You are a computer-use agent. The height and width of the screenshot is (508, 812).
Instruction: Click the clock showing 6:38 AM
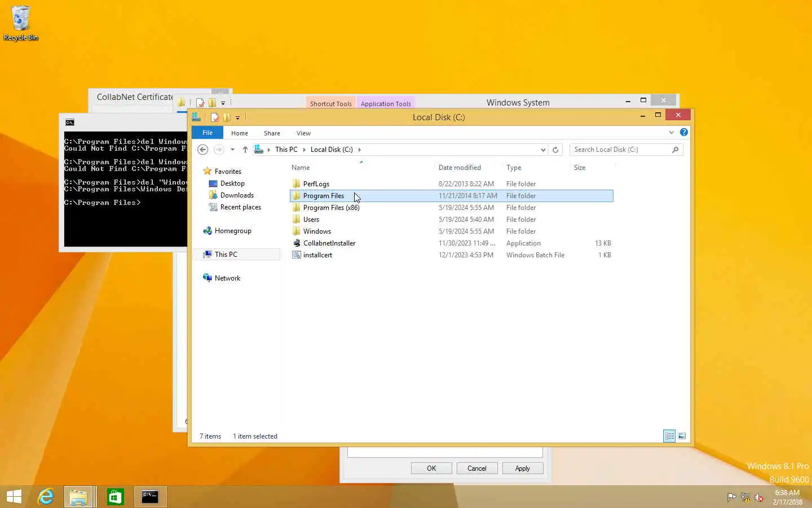[x=787, y=493]
